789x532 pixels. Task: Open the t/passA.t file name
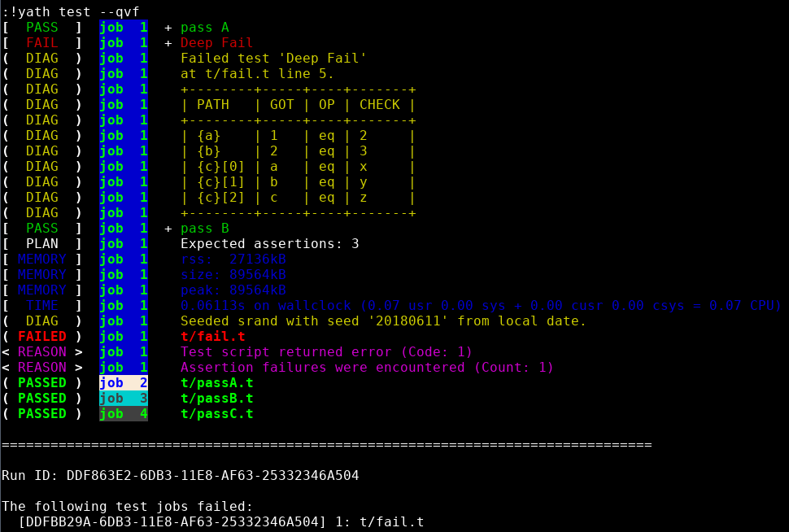216,382
